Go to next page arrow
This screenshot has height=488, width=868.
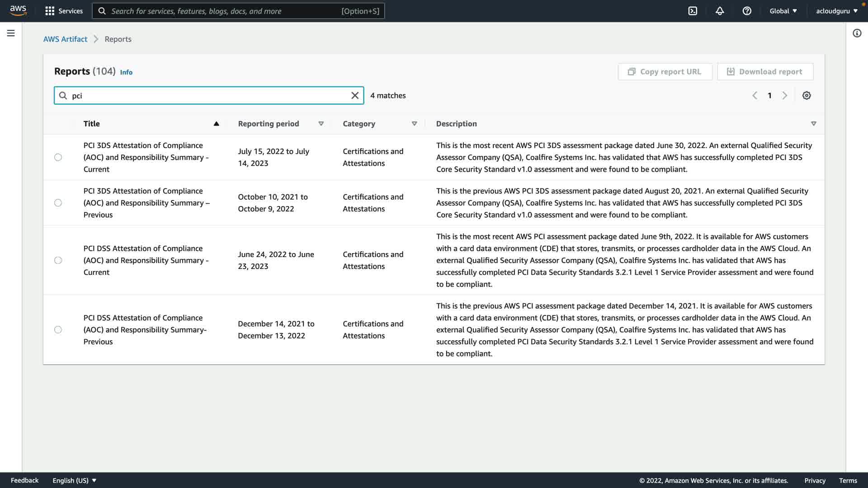785,95
